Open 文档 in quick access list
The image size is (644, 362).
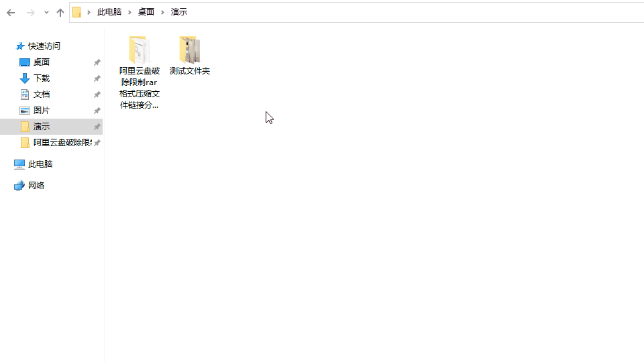tap(42, 95)
